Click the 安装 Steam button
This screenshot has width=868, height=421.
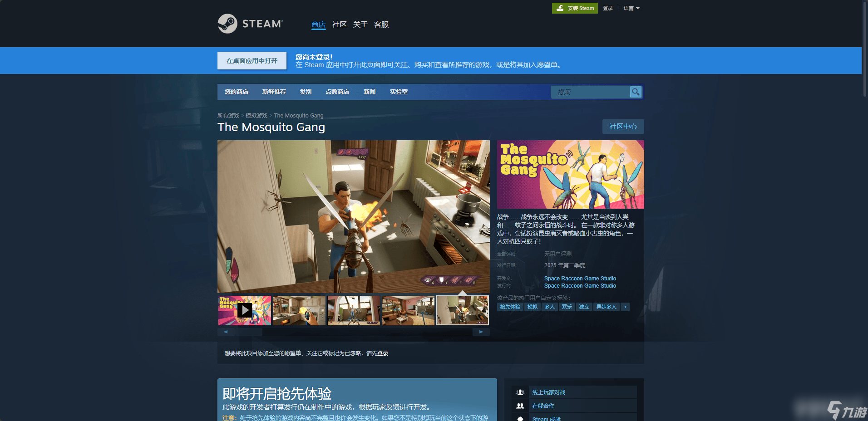(575, 8)
